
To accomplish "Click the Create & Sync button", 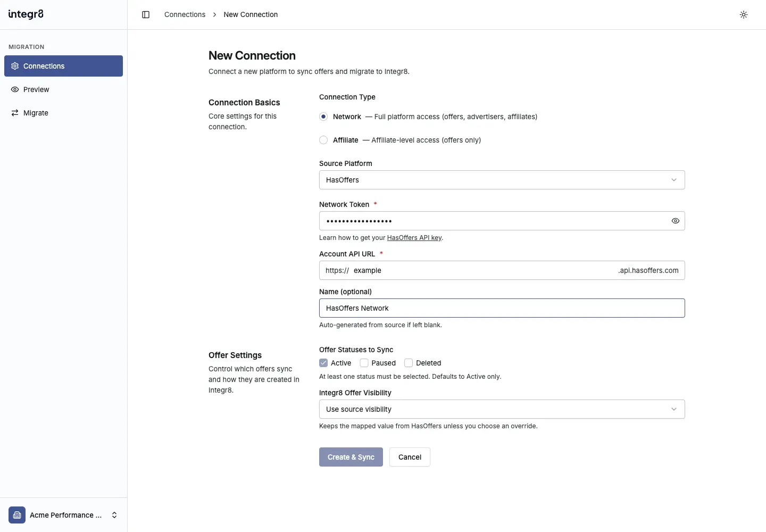I will click(351, 457).
